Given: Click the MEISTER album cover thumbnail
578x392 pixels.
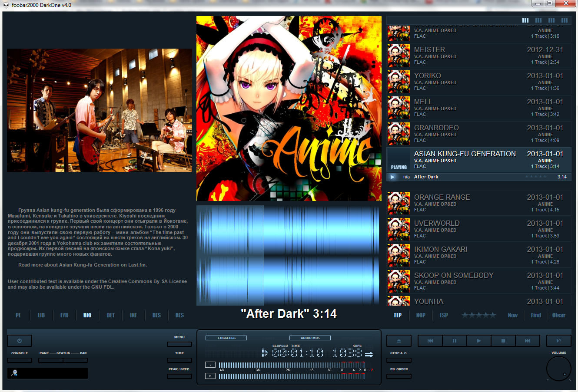Looking at the screenshot, I should tap(399, 56).
